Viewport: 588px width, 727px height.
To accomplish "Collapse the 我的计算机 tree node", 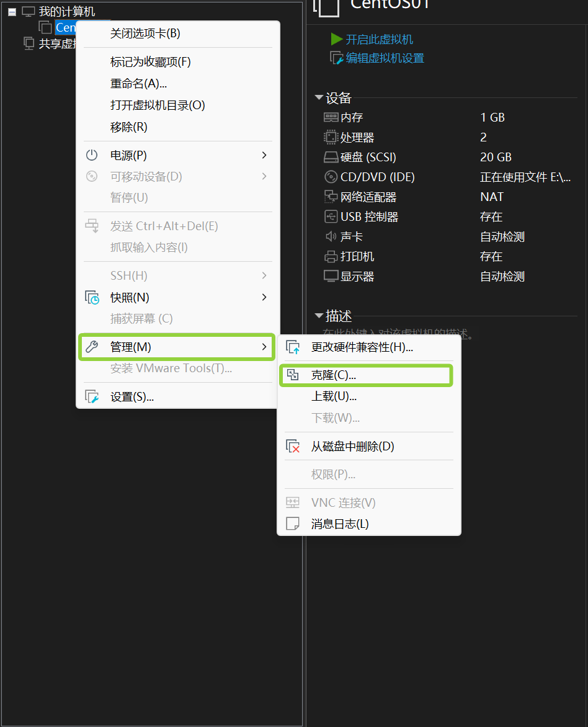I will click(x=12, y=12).
